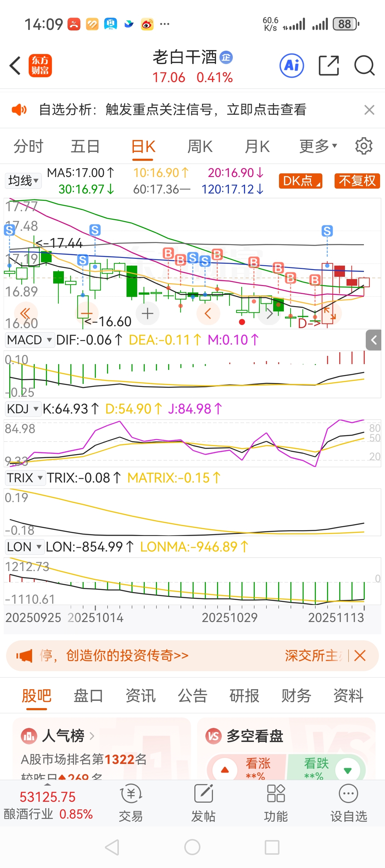Tap the double-left fast scroll chart button
This screenshot has height=868, width=385.
26,314
